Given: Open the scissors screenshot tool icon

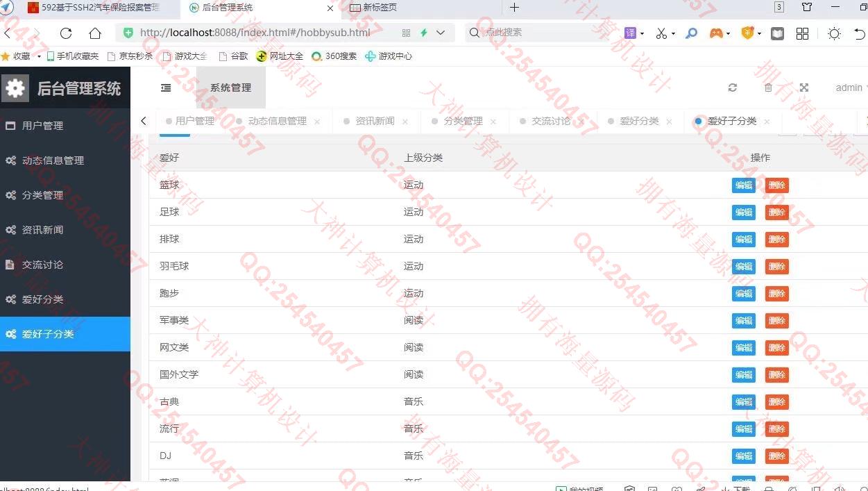Looking at the screenshot, I should tap(661, 33).
